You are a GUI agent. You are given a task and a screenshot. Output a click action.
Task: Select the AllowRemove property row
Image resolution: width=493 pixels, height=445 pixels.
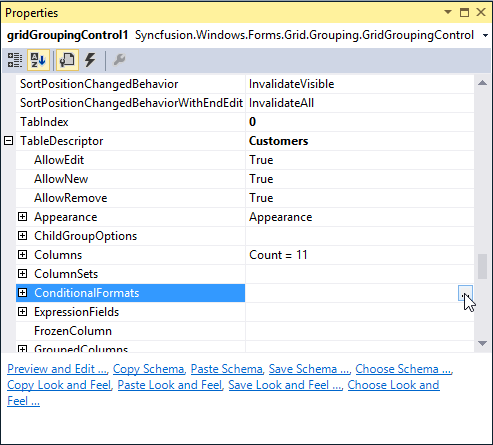(131, 198)
